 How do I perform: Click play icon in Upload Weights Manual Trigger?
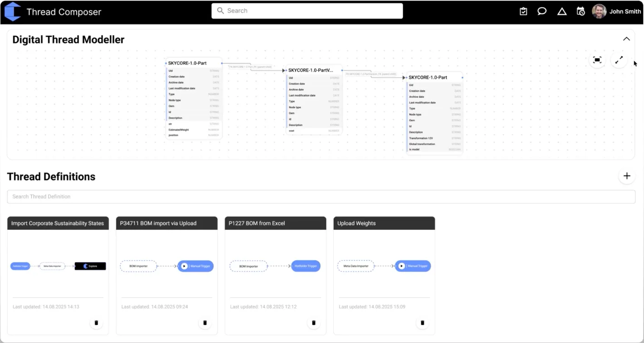[x=401, y=266]
